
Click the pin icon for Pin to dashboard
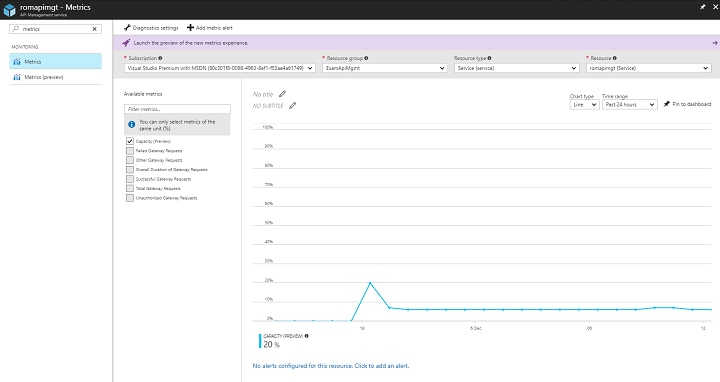(667, 104)
